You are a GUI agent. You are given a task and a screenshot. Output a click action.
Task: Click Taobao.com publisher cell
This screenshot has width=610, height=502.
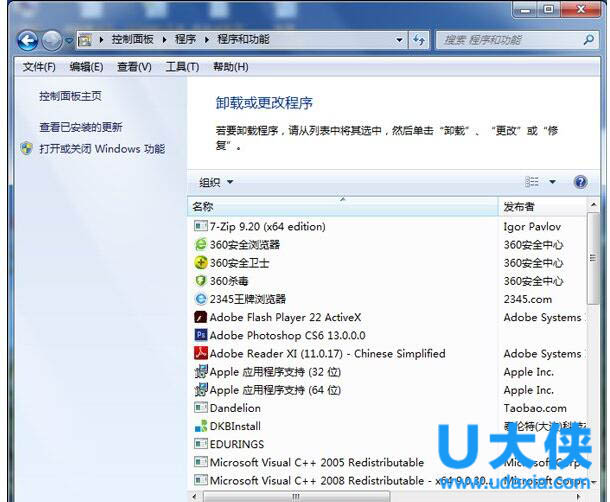tap(535, 408)
